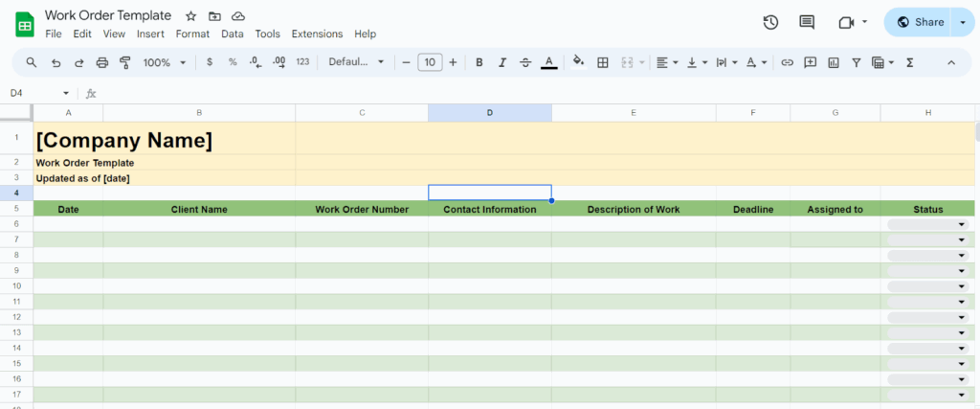The image size is (980, 409).
Task: Open the Format menu
Action: tap(192, 34)
